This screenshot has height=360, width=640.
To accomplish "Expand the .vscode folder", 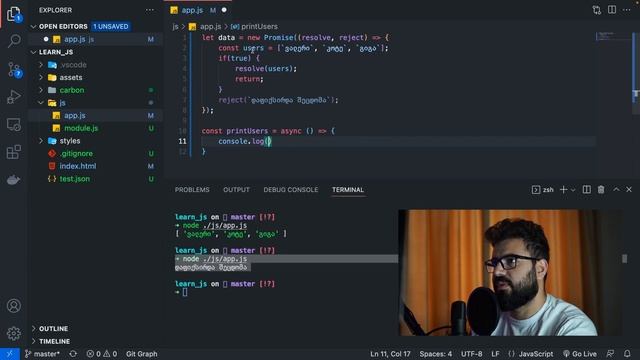I will tap(41, 65).
